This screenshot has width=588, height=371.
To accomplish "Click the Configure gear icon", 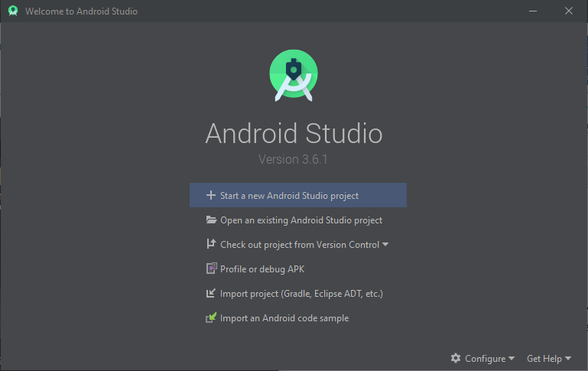I will [456, 358].
